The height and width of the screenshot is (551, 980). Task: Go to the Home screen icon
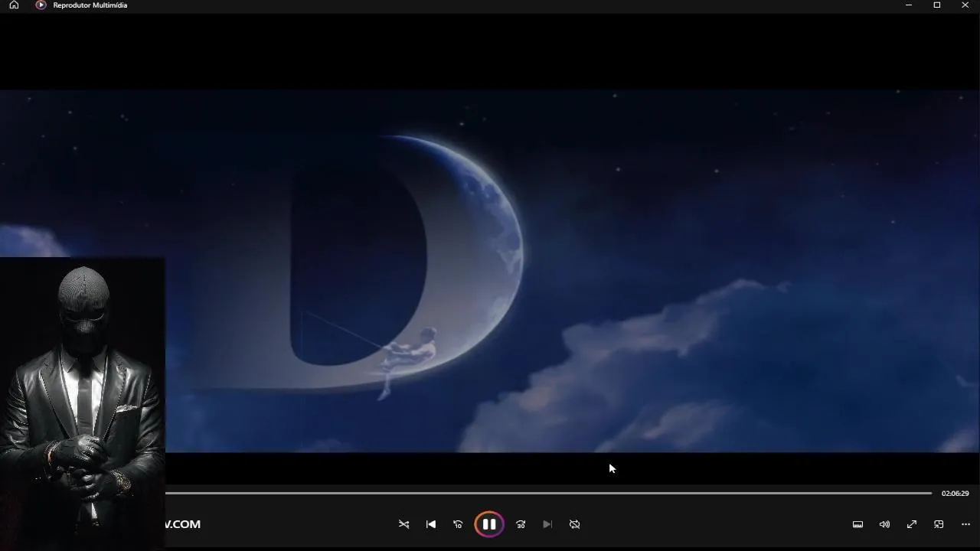click(14, 5)
